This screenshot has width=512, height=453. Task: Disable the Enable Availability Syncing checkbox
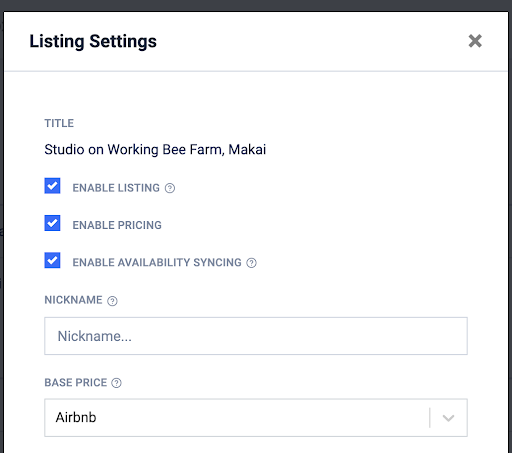point(52,260)
